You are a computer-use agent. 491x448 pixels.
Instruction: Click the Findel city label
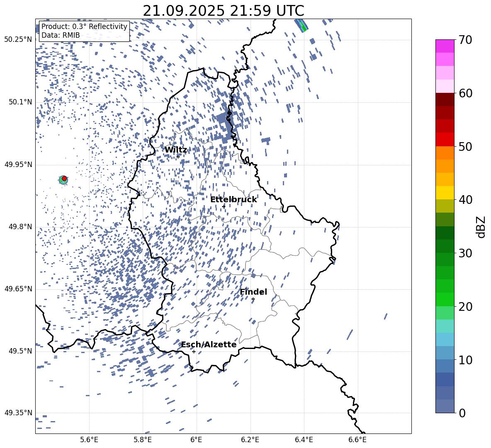pos(253,292)
